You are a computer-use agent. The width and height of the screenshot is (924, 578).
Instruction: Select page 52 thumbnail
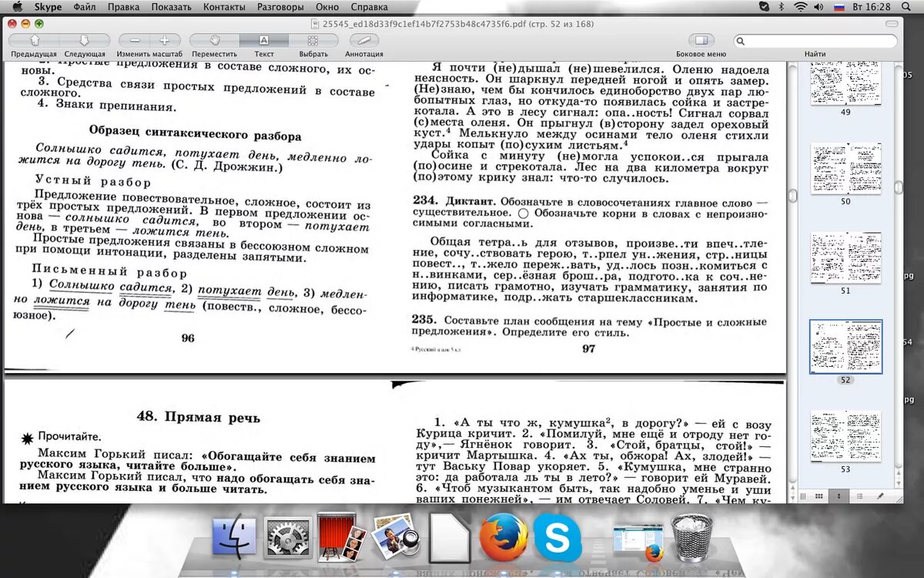845,347
